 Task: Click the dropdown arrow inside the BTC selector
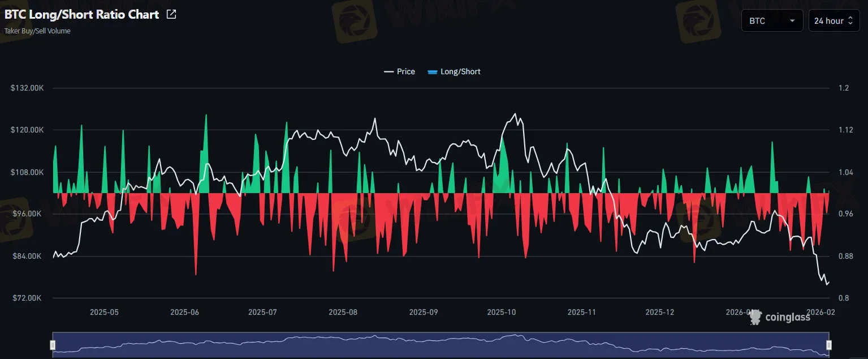coord(793,20)
